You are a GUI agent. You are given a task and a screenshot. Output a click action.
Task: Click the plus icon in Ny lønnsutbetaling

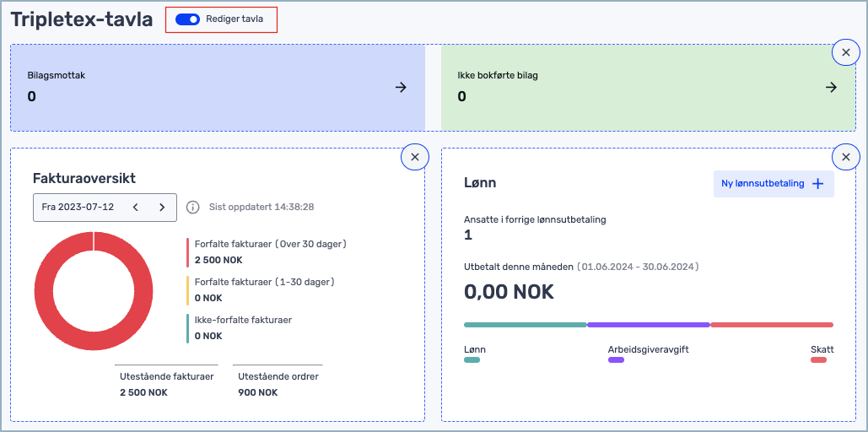coord(817,184)
